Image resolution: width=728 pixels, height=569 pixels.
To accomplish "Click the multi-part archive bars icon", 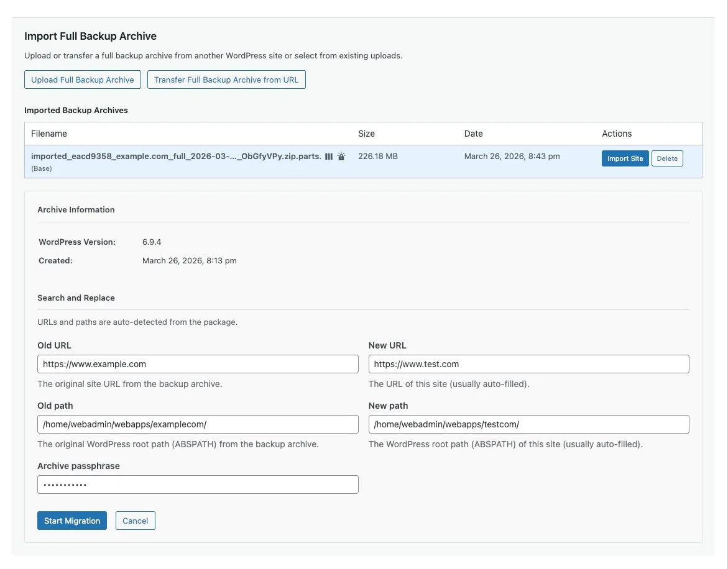I will point(329,157).
